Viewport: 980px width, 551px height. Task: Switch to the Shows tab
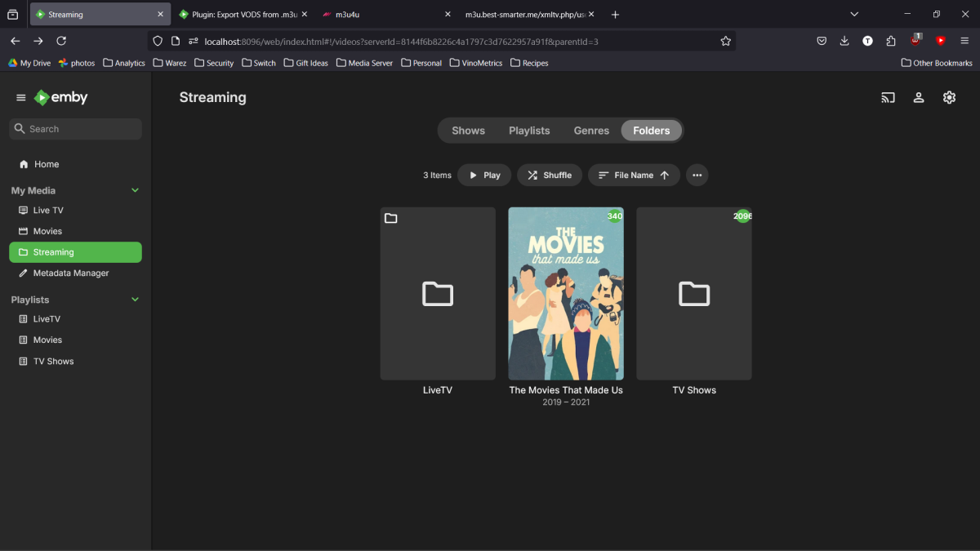[468, 131]
